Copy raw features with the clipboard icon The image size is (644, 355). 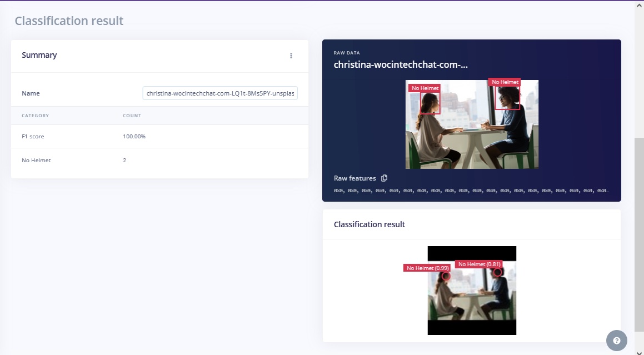pos(384,178)
